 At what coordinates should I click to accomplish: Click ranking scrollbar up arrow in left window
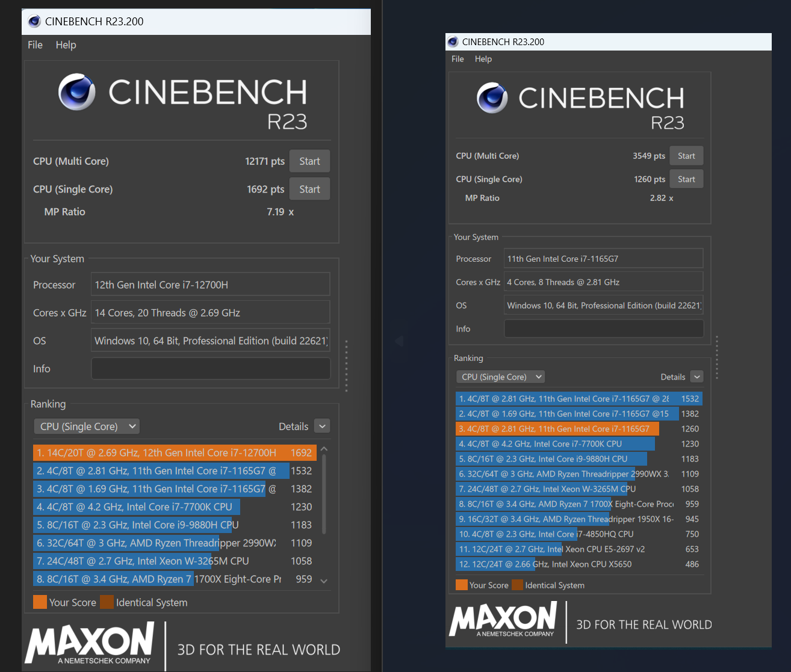point(324,449)
